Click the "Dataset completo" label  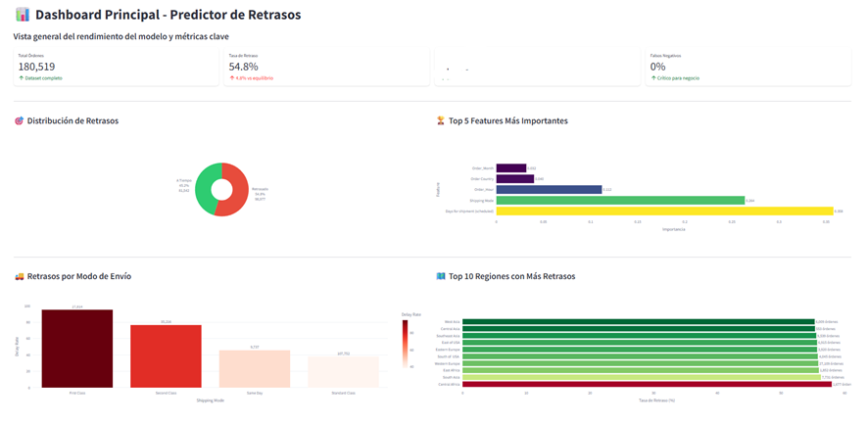click(44, 78)
